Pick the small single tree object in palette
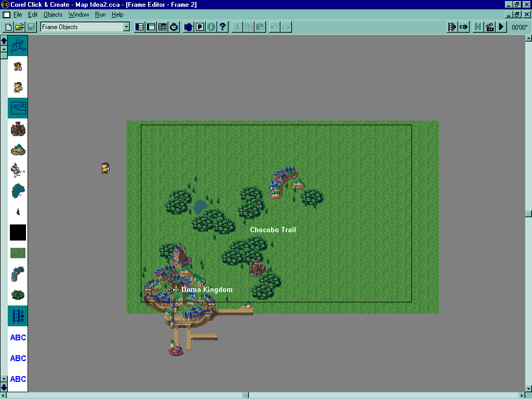Screen dimensions: 532x399 pyautogui.click(x=18, y=212)
